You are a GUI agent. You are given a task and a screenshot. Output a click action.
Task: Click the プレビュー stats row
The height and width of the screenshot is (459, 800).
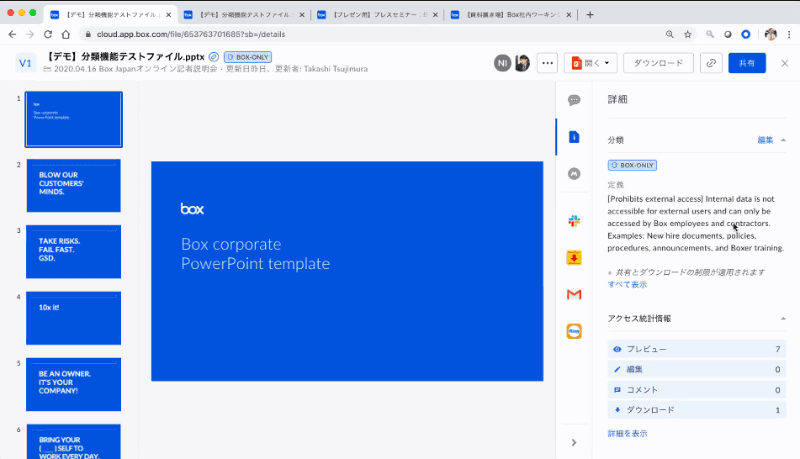pos(696,349)
